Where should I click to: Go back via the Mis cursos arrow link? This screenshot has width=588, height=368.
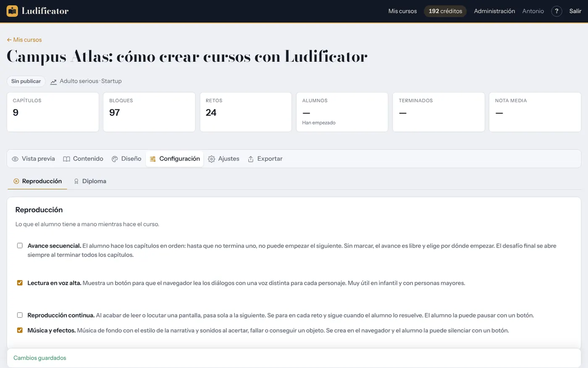coord(24,40)
